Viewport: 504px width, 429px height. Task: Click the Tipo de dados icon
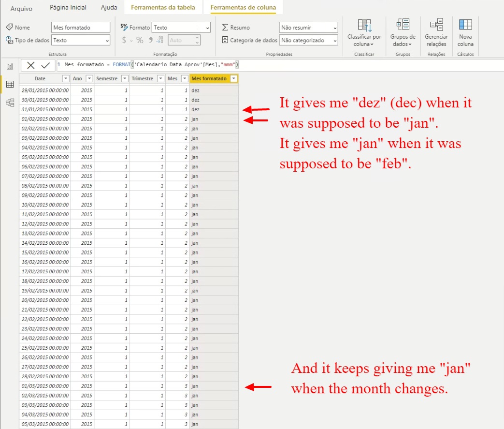(10, 40)
